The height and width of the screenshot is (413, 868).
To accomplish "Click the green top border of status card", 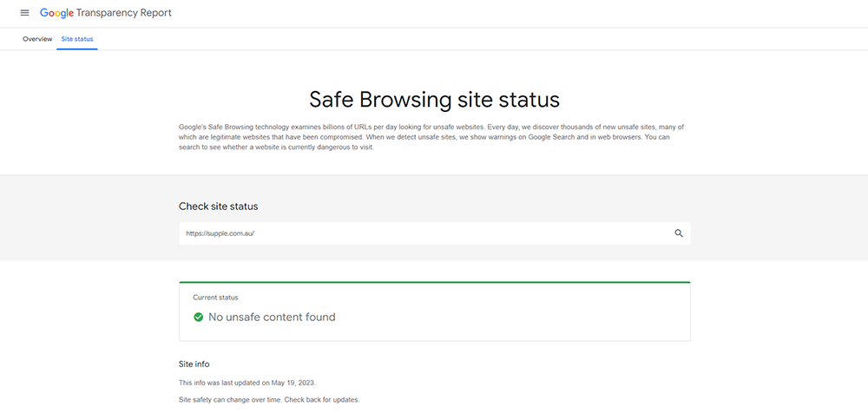I will point(435,282).
